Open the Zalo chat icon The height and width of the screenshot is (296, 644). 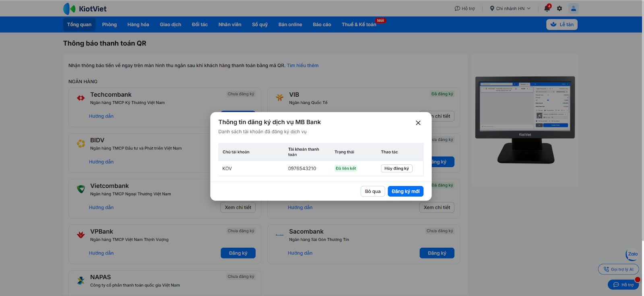click(632, 254)
